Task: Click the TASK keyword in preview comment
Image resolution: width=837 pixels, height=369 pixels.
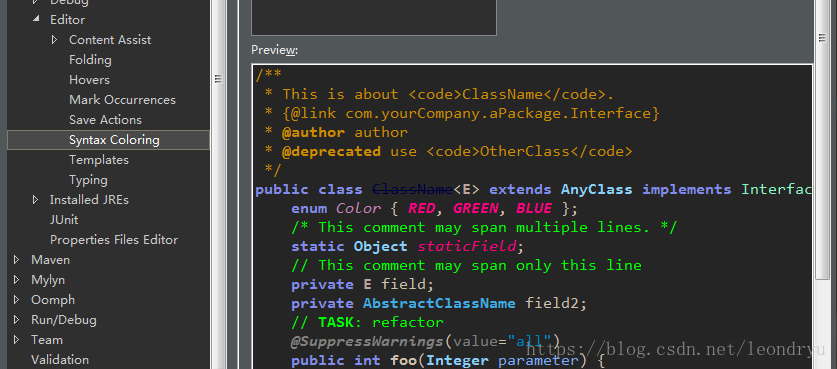Action: pyautogui.click(x=336, y=322)
